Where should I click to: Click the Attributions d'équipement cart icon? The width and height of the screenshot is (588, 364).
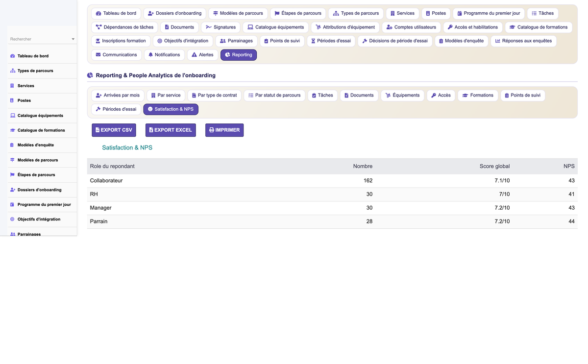click(318, 27)
